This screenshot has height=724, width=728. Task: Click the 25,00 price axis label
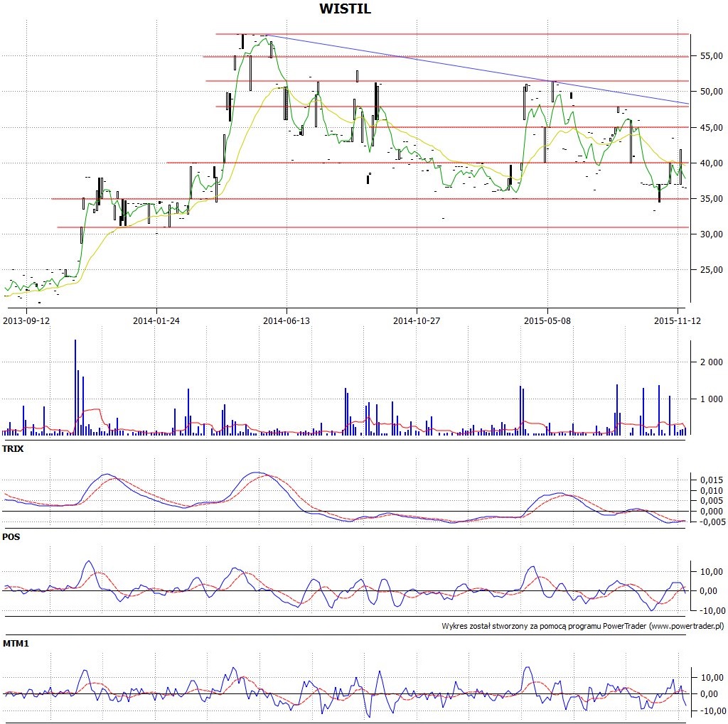coord(711,270)
